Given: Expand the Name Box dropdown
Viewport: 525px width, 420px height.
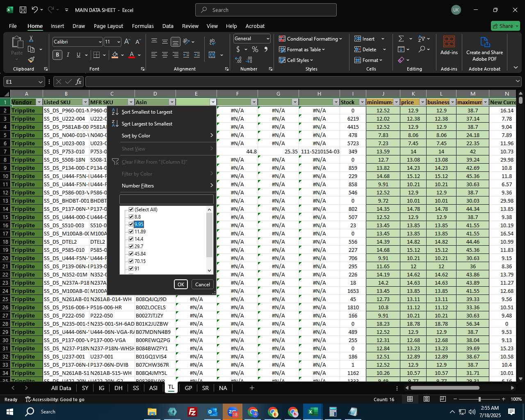Looking at the screenshot, I should tap(40, 82).
